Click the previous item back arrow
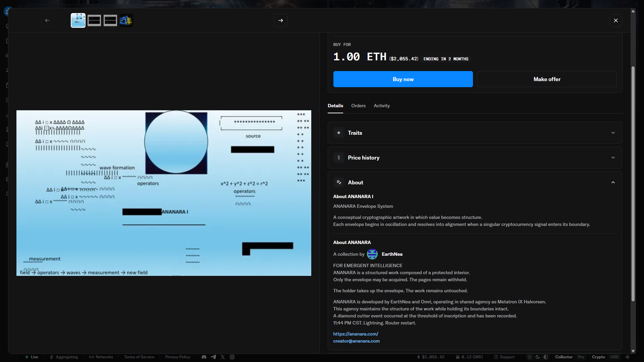 47,20
